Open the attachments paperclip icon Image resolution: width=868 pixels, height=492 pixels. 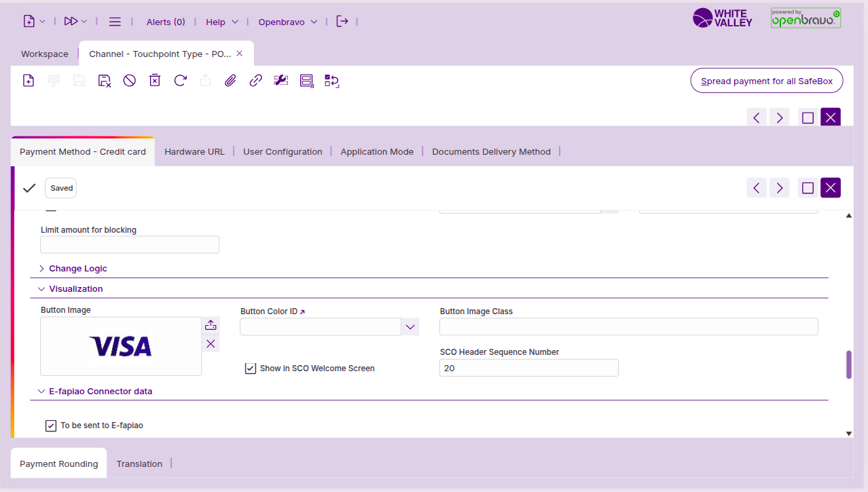click(x=230, y=81)
